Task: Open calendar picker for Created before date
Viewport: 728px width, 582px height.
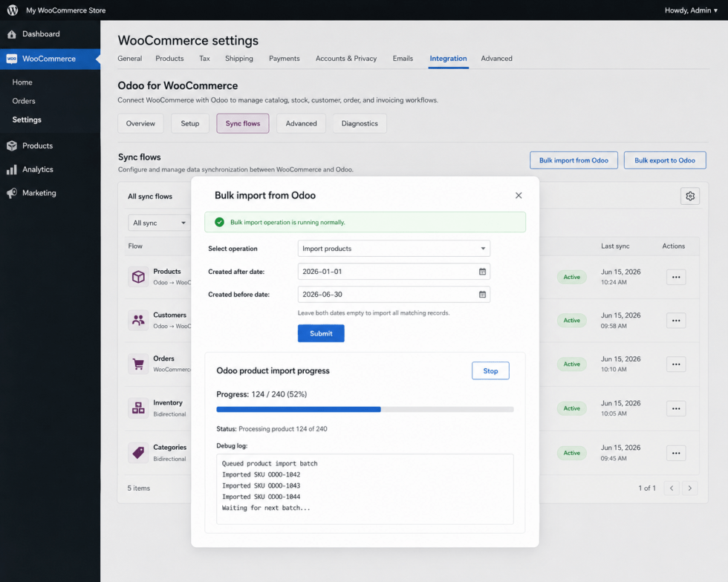Action: tap(482, 294)
